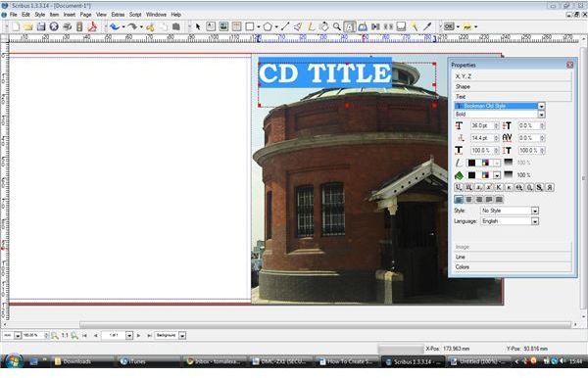Toggle the Edit Contents of Frame tool
Image resolution: width=588 pixels, height=378 pixels.
pos(350,27)
